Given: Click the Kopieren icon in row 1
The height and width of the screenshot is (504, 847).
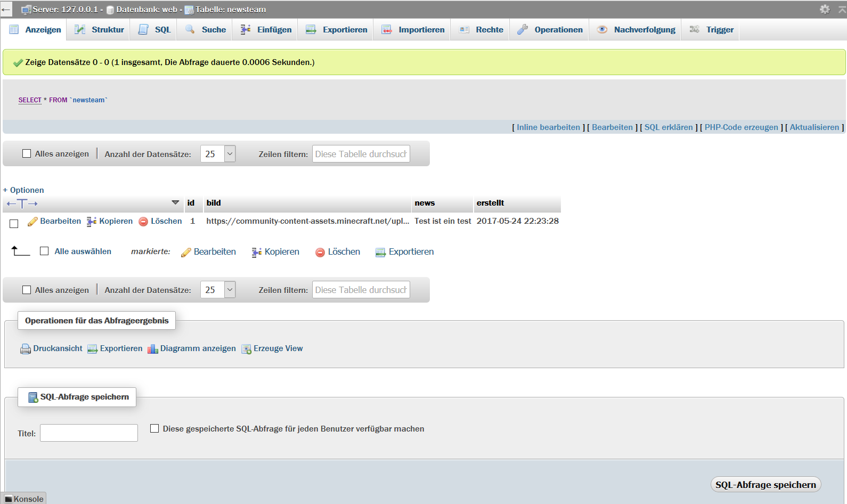Looking at the screenshot, I should [92, 222].
